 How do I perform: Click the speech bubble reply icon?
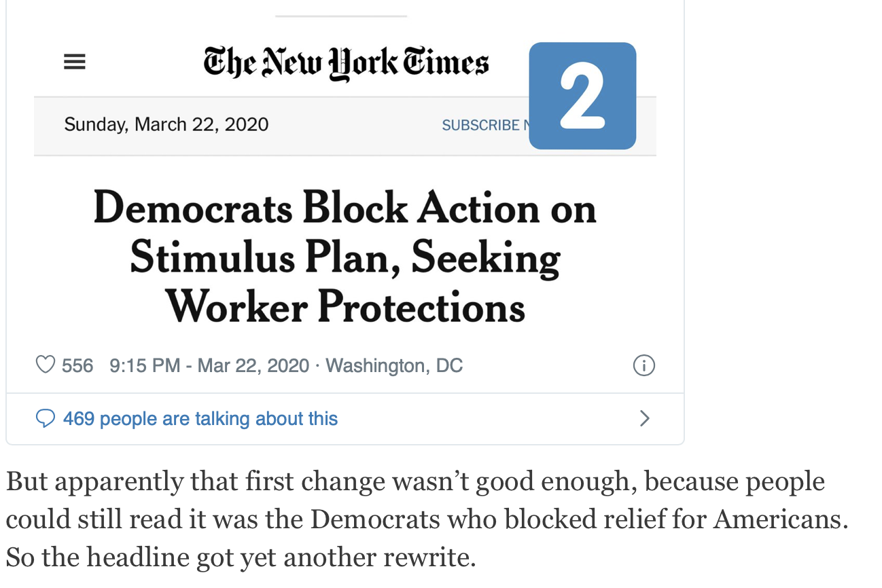pyautogui.click(x=46, y=418)
